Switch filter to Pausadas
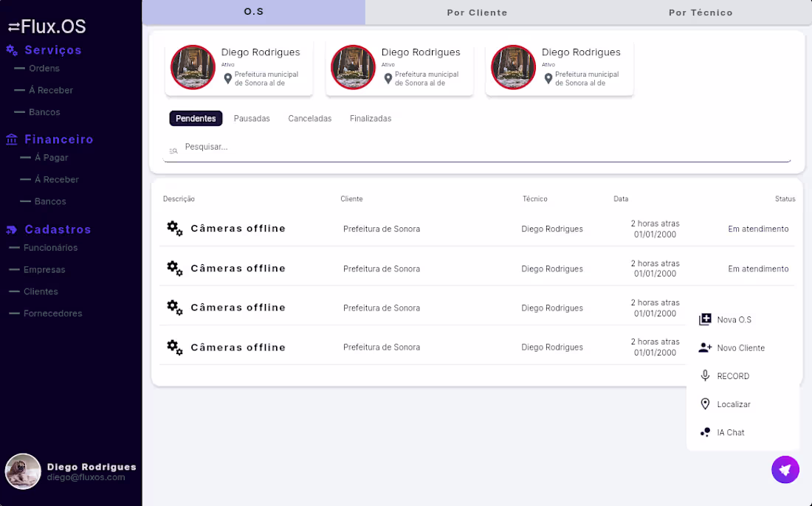 [x=252, y=118]
